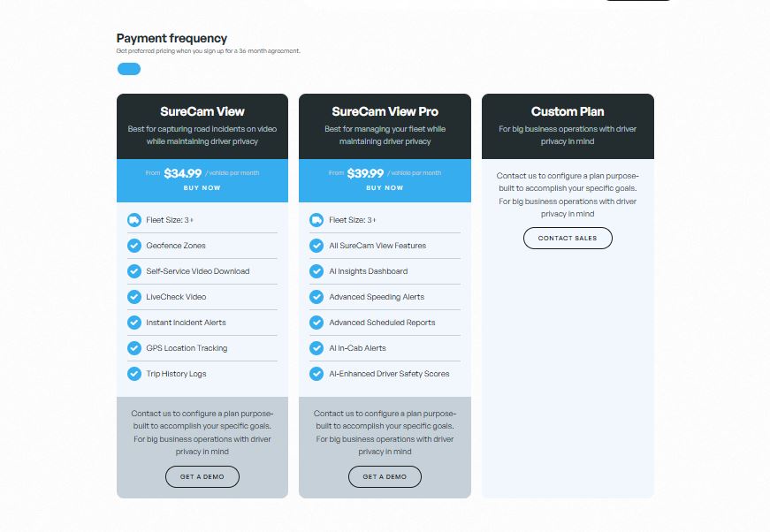This screenshot has height=532, width=770.
Task: Click the truck icon in SureCam View Pro
Action: [x=316, y=220]
